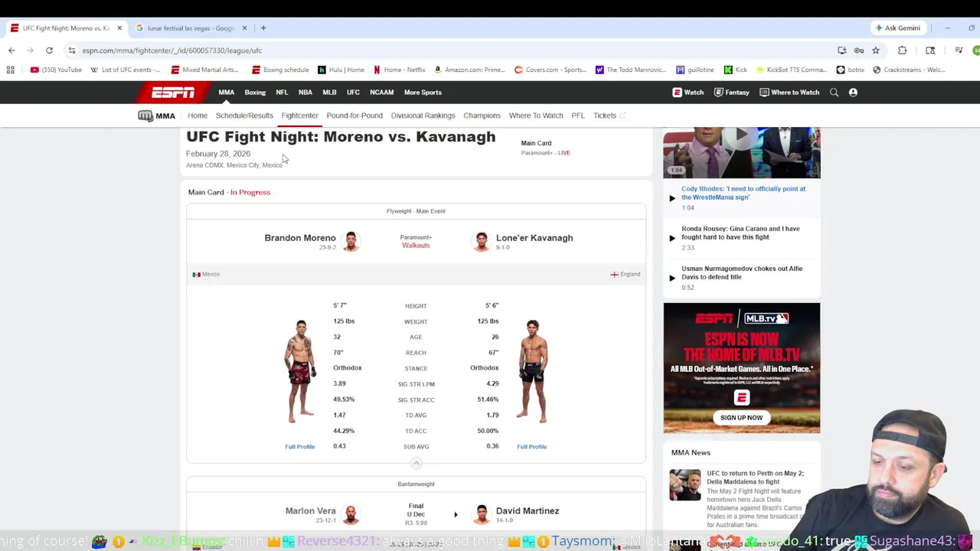Screen dimensions: 980x551
Task: Select UFC in the top navigation
Action: [x=353, y=93]
